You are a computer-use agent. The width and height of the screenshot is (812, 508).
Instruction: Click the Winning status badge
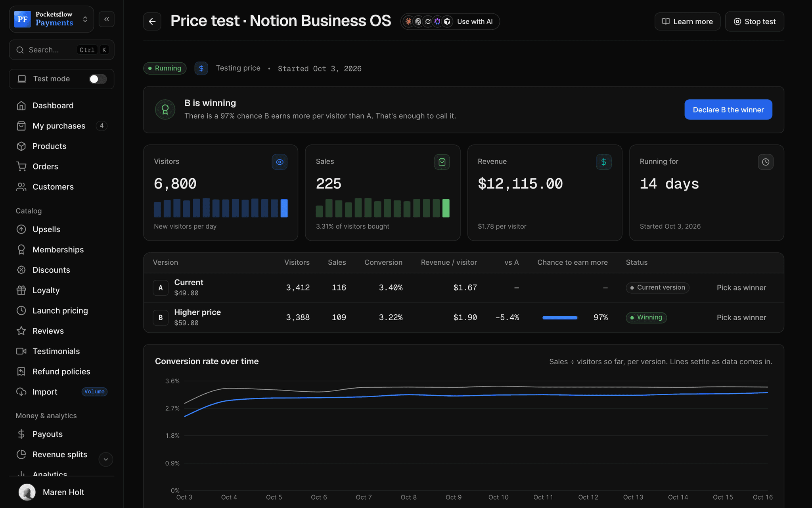pyautogui.click(x=646, y=317)
